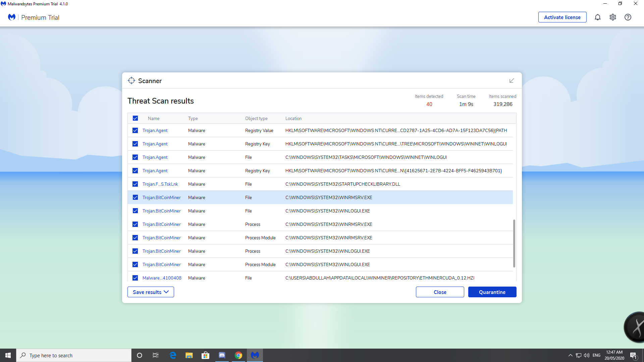The width and height of the screenshot is (644, 362).
Task: Open network status tray icon
Action: (579, 355)
